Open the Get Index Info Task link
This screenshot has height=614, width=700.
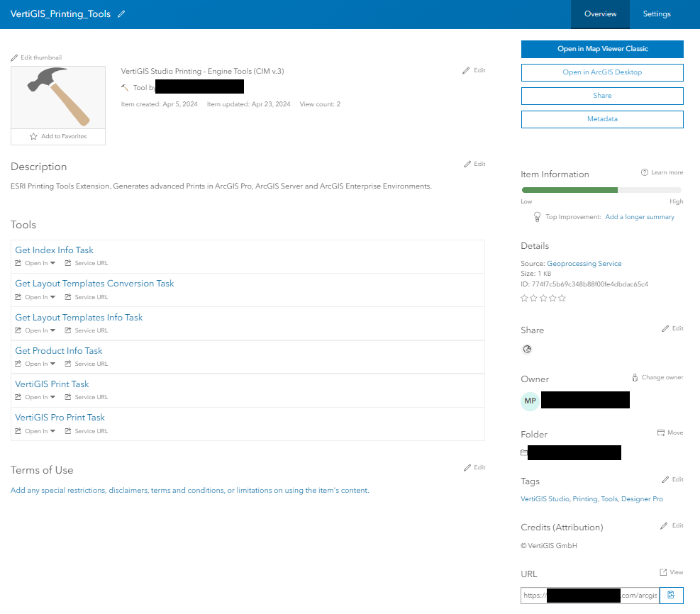tap(54, 250)
